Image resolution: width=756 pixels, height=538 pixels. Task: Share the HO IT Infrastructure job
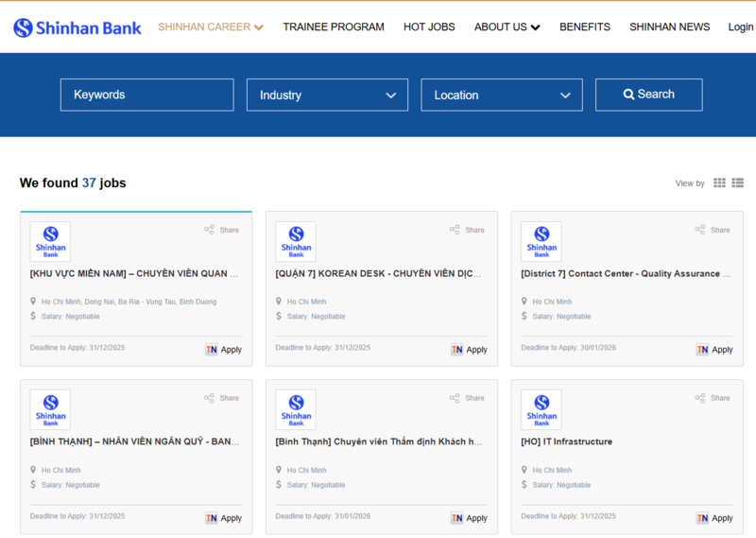click(x=713, y=398)
